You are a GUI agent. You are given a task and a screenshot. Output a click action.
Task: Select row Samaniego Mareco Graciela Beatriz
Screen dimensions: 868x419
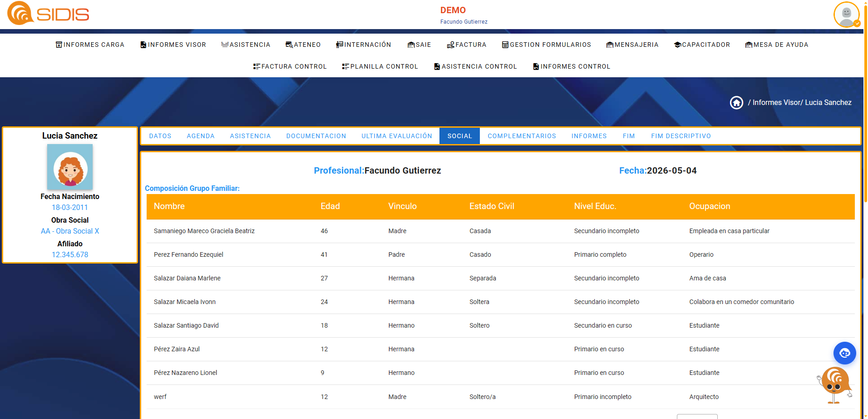[x=500, y=231]
